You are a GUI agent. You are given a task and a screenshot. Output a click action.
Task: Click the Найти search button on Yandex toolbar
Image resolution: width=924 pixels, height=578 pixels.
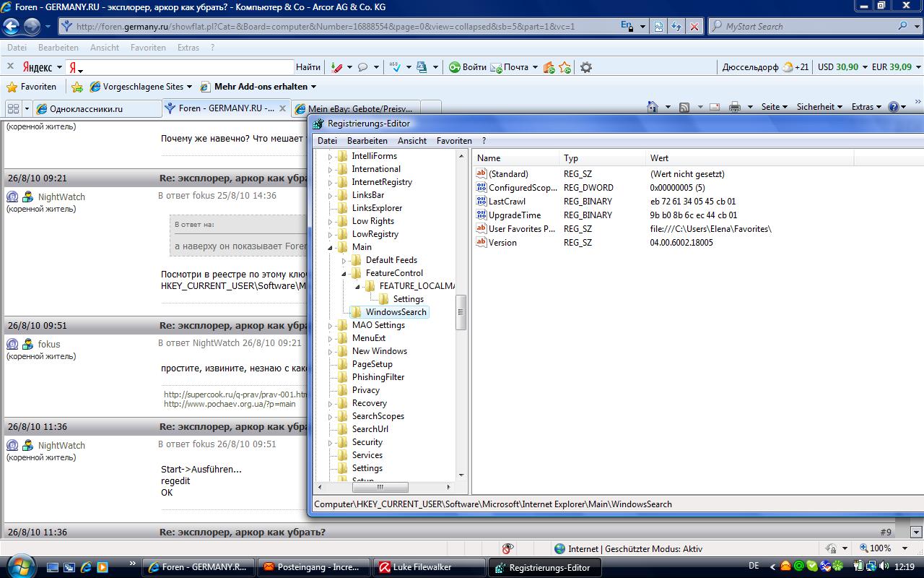click(308, 67)
